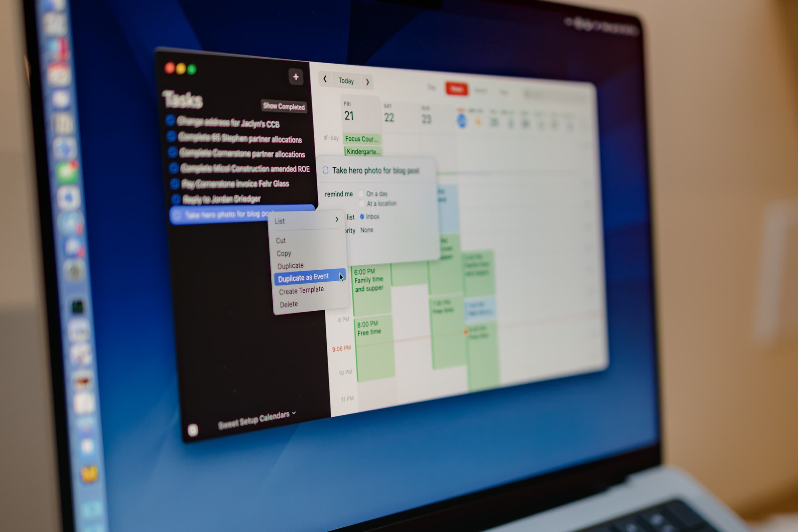The image size is (798, 532).
Task: Click the On a day radio button
Action: (362, 194)
